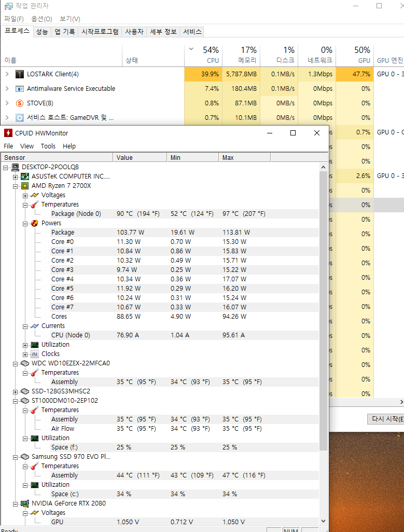Expand the SSD-128GS3MHSC2 node
404x532 pixels.
(x=15, y=392)
